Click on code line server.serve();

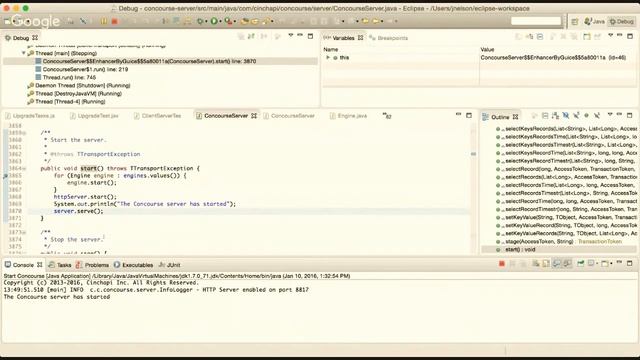79,211
